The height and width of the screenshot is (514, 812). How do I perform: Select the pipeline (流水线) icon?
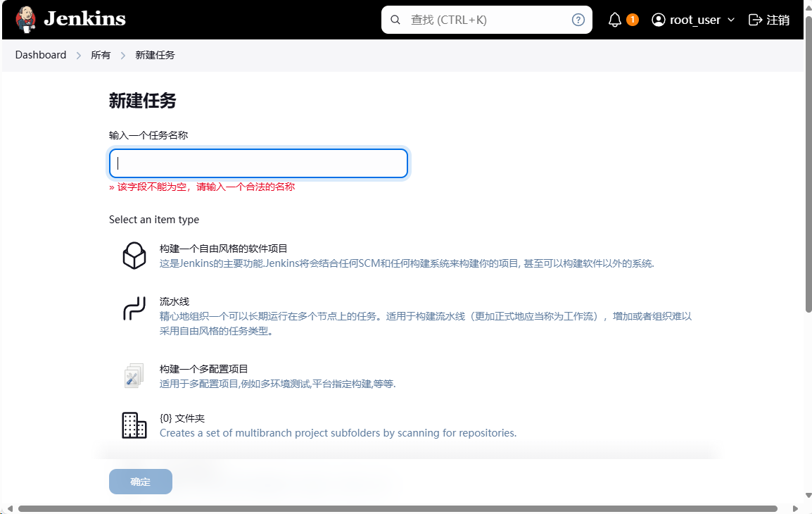click(x=134, y=308)
